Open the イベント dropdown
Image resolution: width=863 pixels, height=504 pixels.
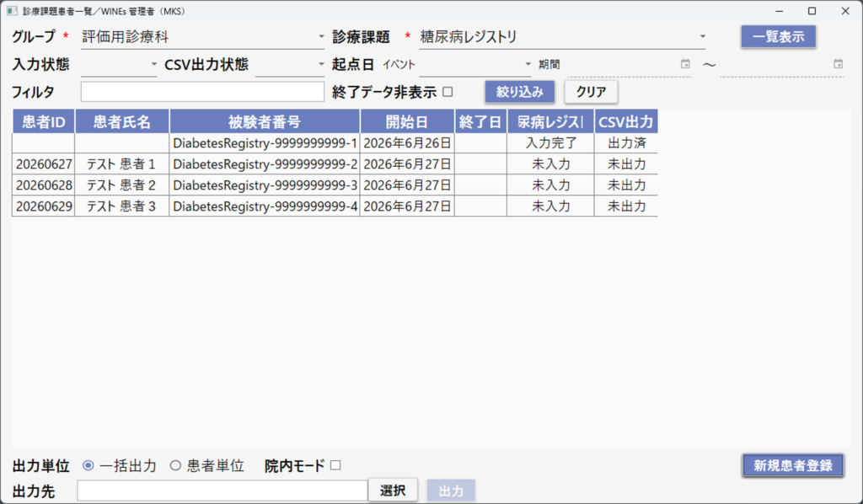[x=475, y=64]
